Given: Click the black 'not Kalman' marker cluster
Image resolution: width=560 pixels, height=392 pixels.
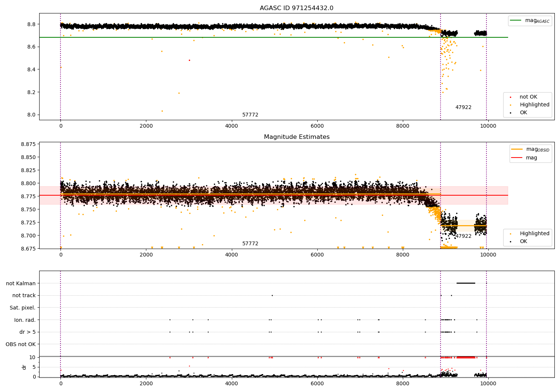Looking at the screenshot, I should [466, 283].
